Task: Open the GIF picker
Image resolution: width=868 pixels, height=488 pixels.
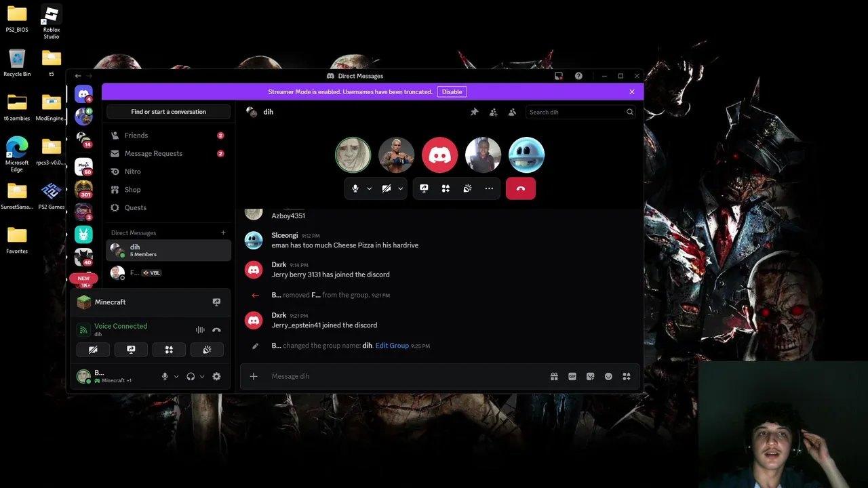Action: point(572,376)
